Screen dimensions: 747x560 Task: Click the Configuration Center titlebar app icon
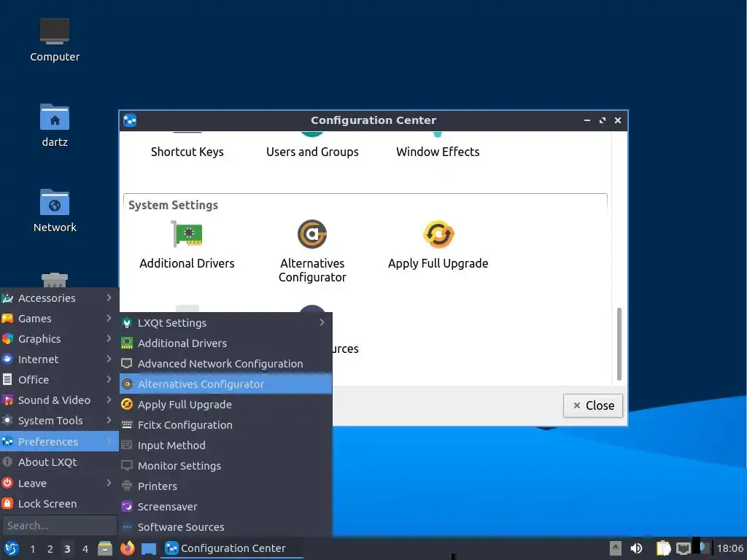(x=130, y=120)
